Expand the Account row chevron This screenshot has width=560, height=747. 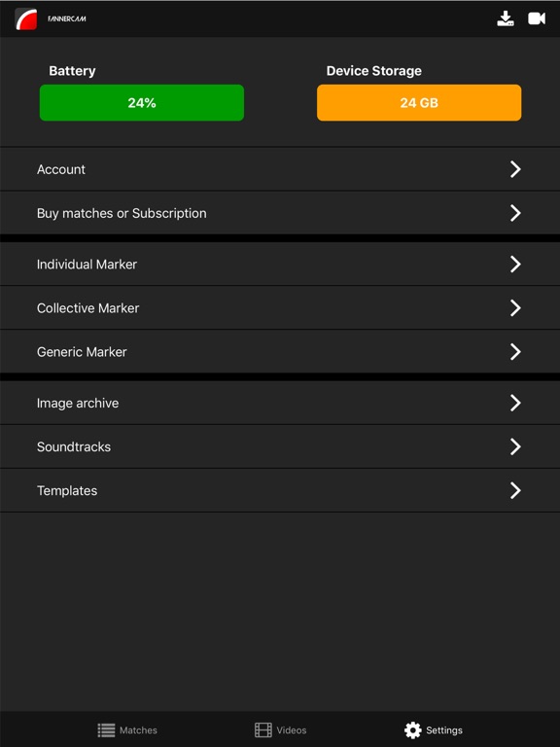click(515, 169)
